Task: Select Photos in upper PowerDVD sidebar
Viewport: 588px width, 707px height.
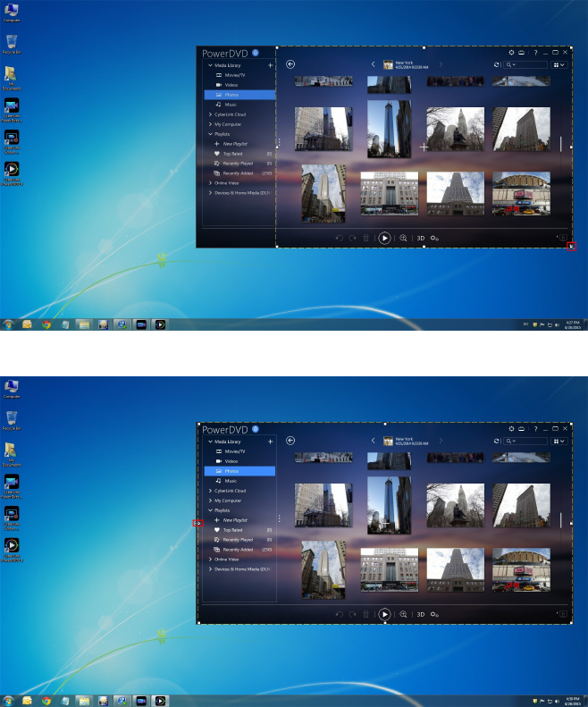Action: (239, 95)
